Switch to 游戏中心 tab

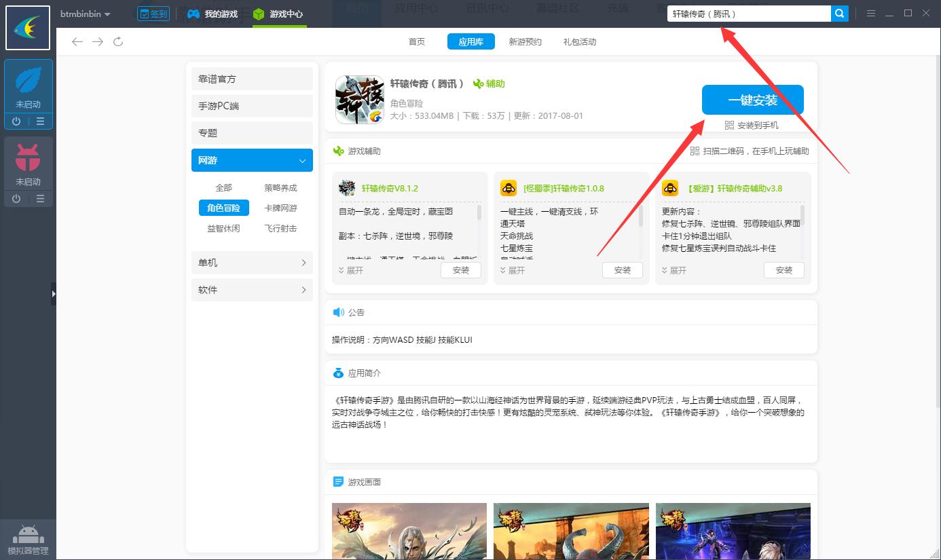coord(279,14)
